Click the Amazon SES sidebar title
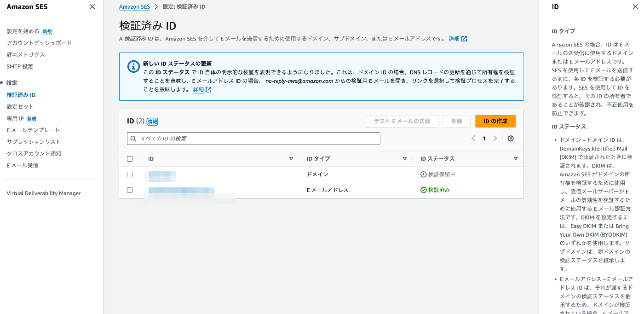This screenshot has width=644, height=314. [x=27, y=7]
